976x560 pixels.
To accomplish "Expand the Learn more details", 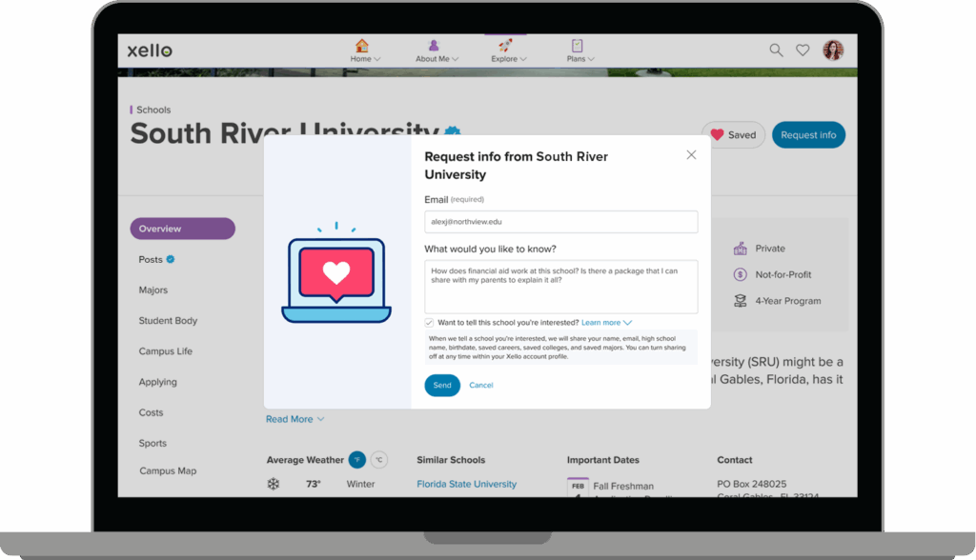I will click(606, 323).
